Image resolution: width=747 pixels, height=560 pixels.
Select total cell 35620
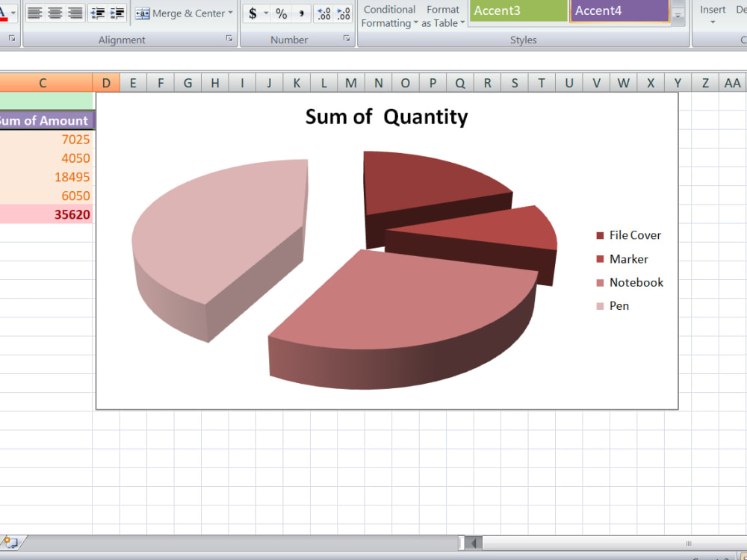point(46,214)
